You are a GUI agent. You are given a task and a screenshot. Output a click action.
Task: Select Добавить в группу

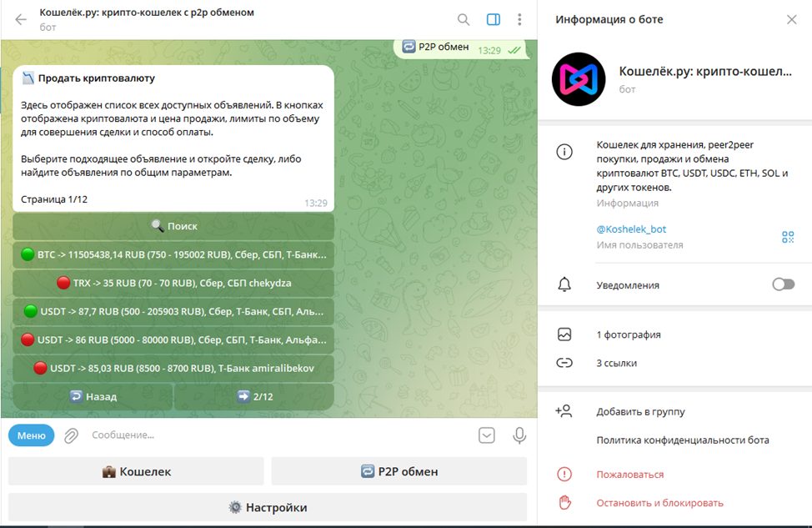(x=640, y=412)
